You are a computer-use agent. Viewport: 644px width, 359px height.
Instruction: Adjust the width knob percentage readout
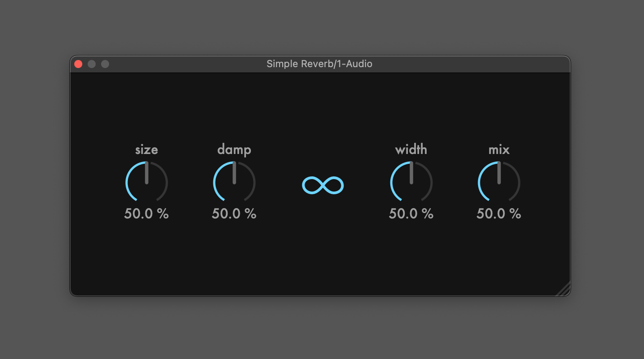[411, 214]
